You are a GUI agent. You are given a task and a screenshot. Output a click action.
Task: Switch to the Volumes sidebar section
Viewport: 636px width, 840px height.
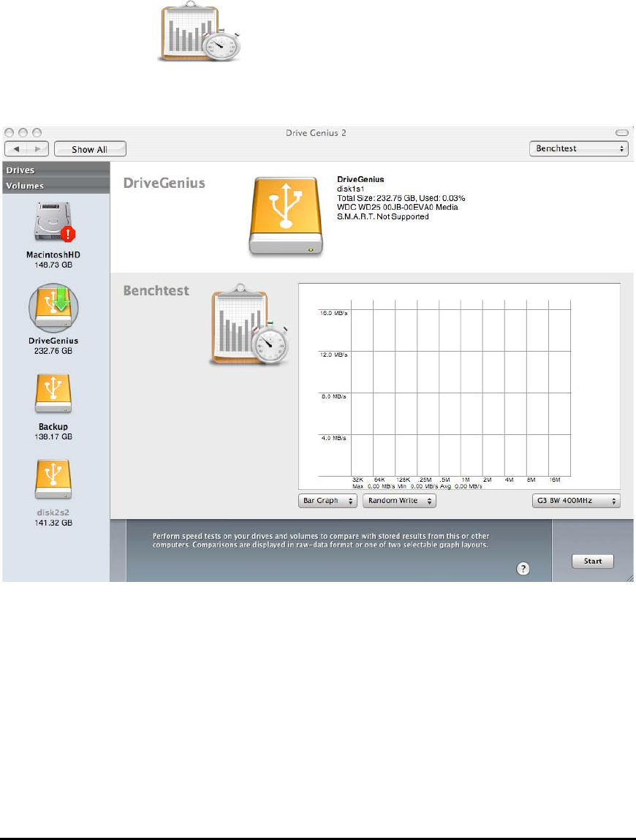click(56, 186)
